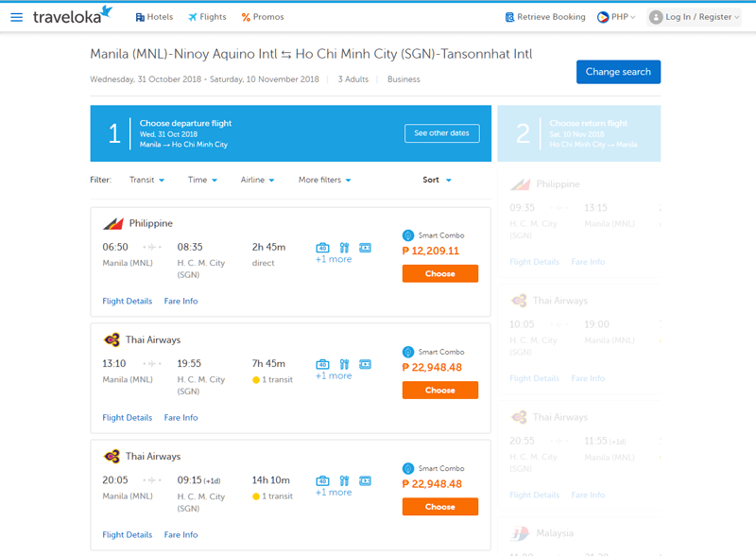Click meal icon on 13:10 Thai flight

click(344, 364)
